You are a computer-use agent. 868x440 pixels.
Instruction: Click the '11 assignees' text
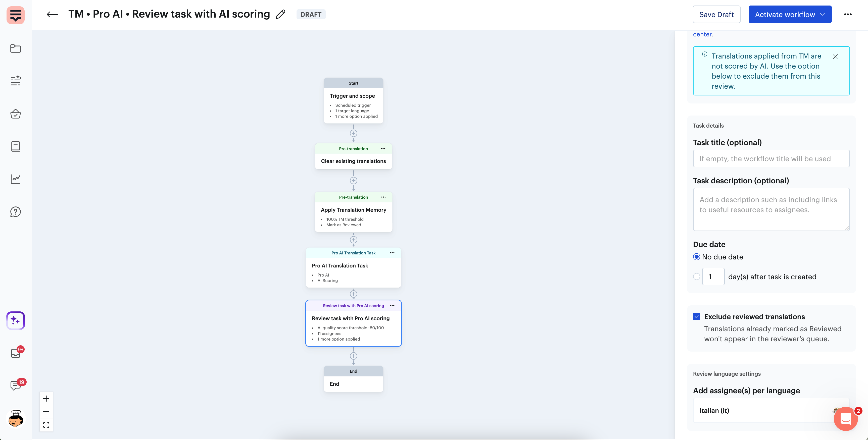pyautogui.click(x=329, y=334)
